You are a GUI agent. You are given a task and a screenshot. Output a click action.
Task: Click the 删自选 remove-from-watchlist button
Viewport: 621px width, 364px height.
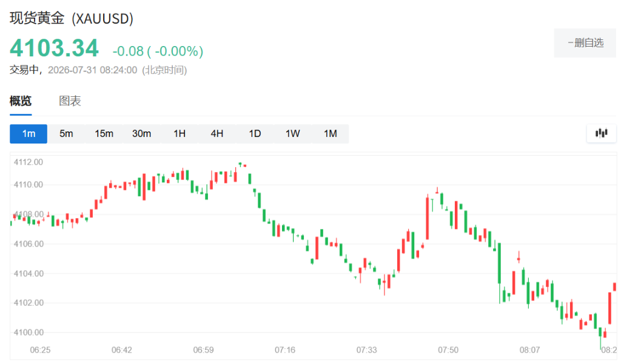coord(585,43)
